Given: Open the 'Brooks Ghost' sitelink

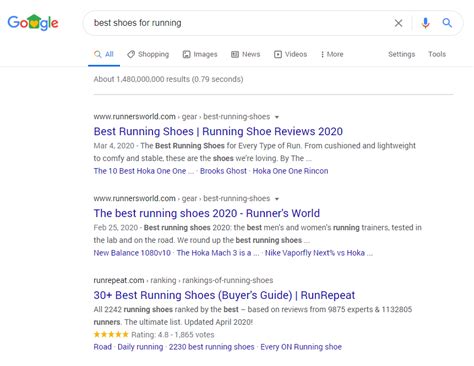Looking at the screenshot, I should tap(223, 171).
